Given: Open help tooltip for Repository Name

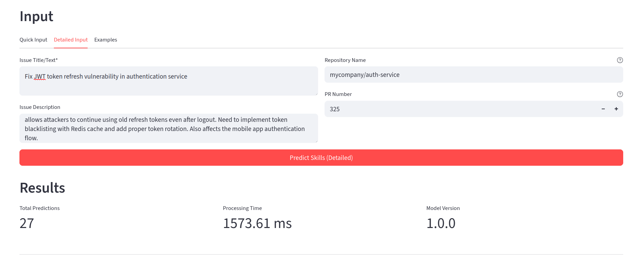Looking at the screenshot, I should pos(620,60).
